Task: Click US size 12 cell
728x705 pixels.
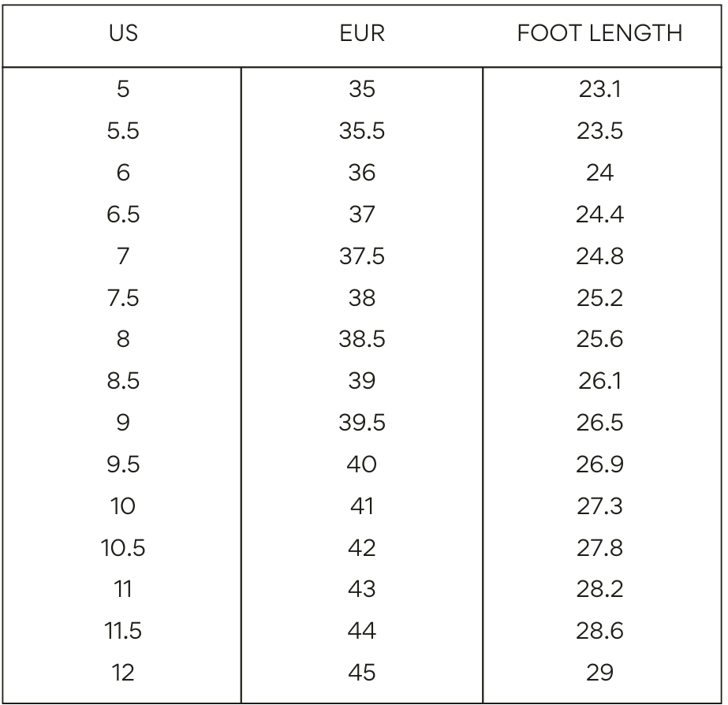Action: pos(123,673)
